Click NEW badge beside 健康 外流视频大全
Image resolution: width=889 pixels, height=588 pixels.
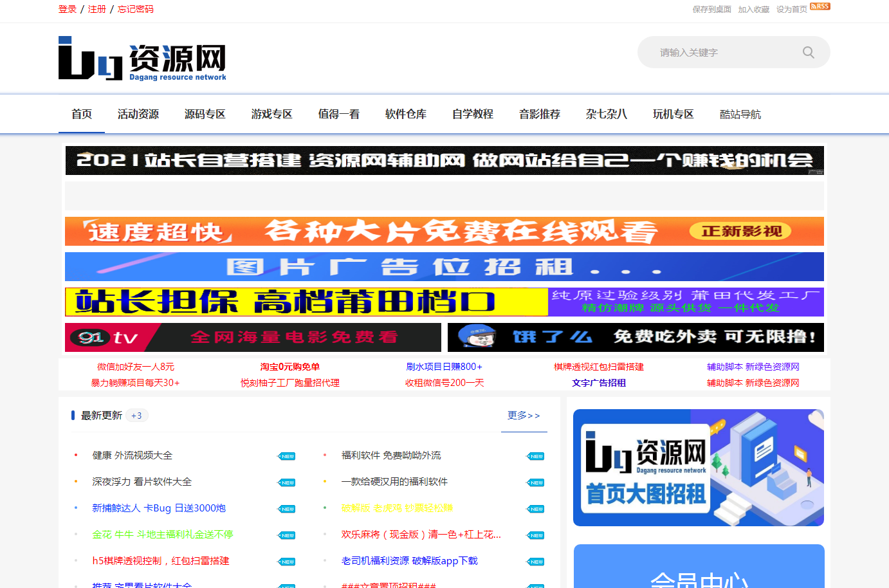click(x=287, y=456)
